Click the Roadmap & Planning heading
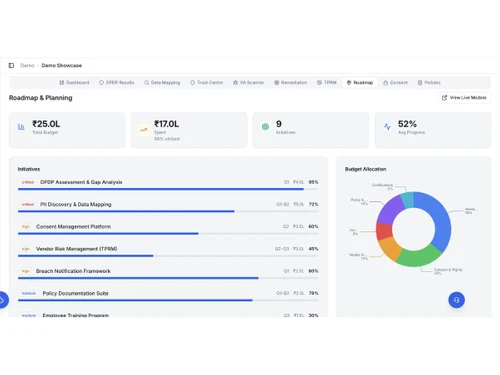The height and width of the screenshot is (375, 500). point(40,98)
